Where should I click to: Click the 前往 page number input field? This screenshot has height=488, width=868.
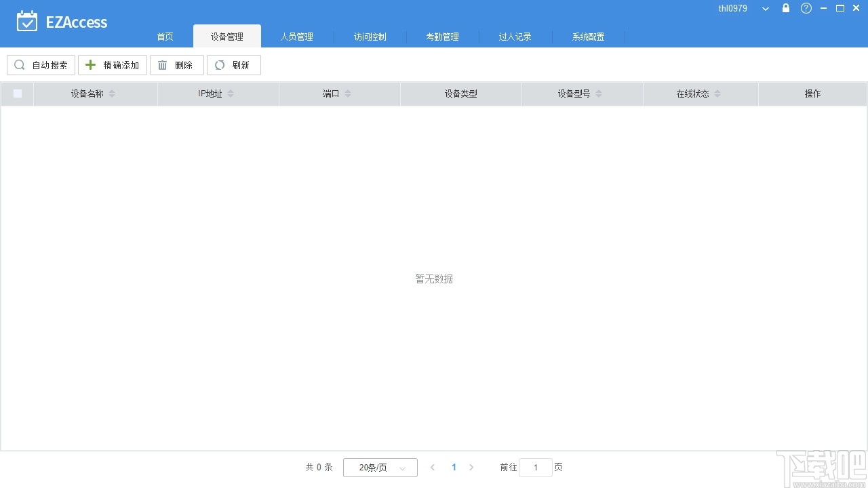coord(535,467)
